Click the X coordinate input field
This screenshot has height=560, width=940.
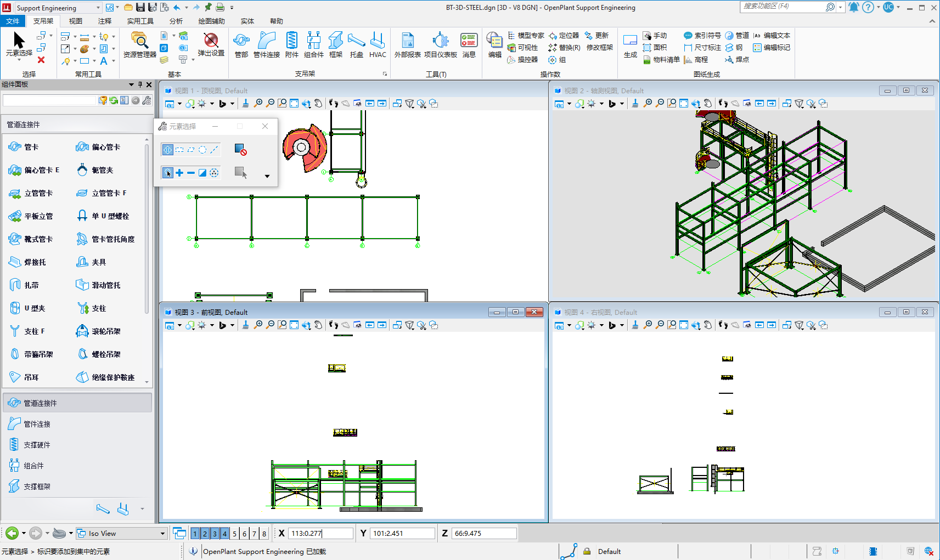click(321, 533)
